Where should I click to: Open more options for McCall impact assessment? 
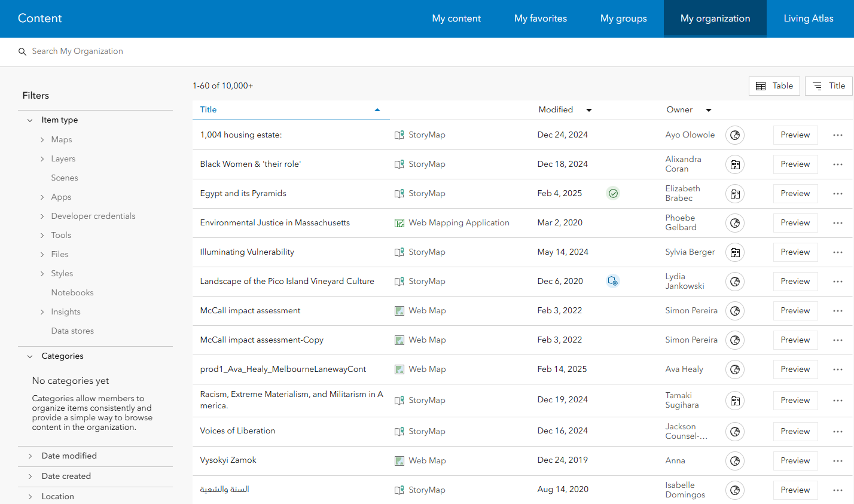pyautogui.click(x=838, y=311)
